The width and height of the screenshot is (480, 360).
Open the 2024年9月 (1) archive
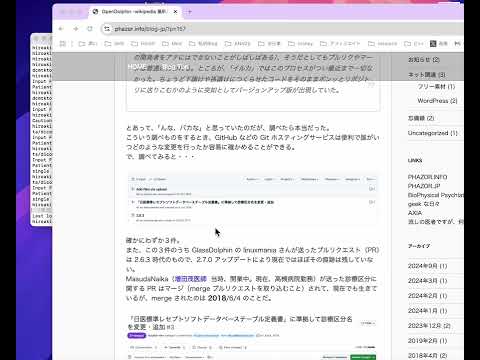(427, 266)
